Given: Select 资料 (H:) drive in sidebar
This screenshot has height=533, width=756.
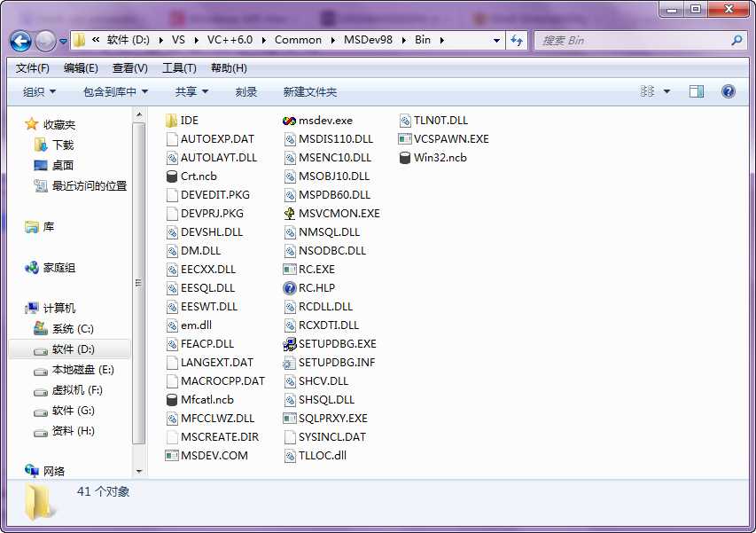Looking at the screenshot, I should point(64,431).
